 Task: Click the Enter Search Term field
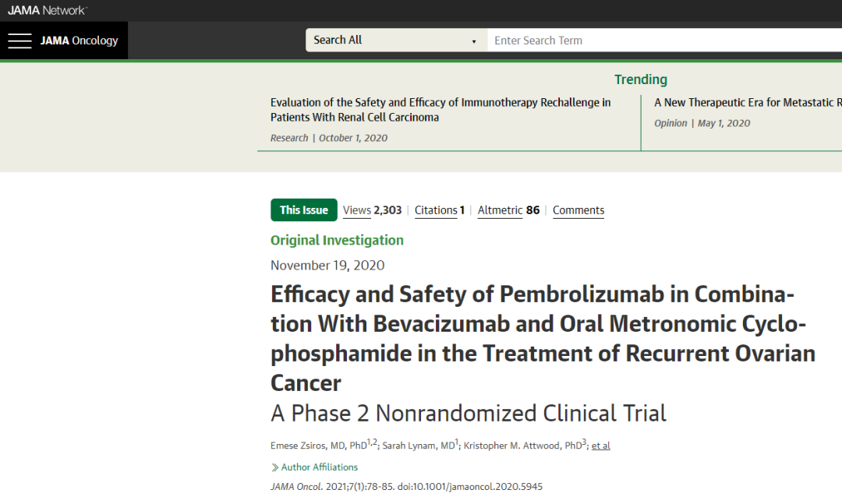point(663,41)
